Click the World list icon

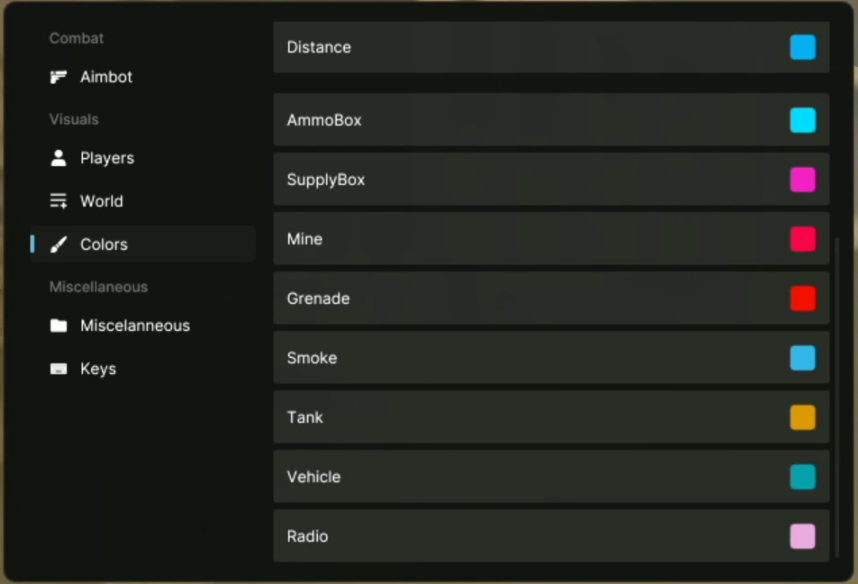tap(59, 201)
